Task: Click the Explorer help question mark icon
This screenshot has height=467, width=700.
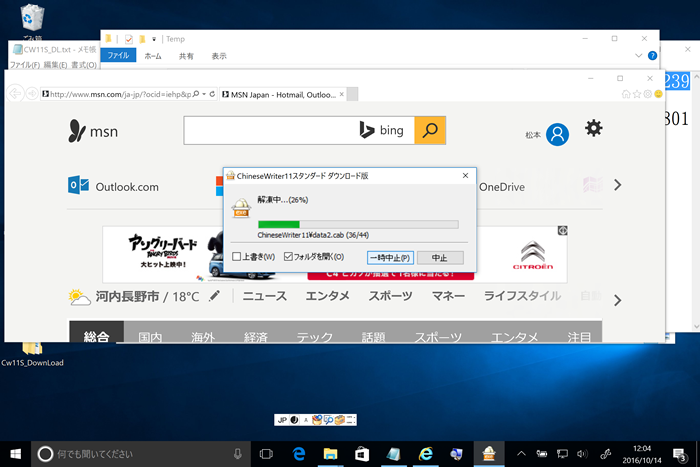Action: click(x=652, y=55)
